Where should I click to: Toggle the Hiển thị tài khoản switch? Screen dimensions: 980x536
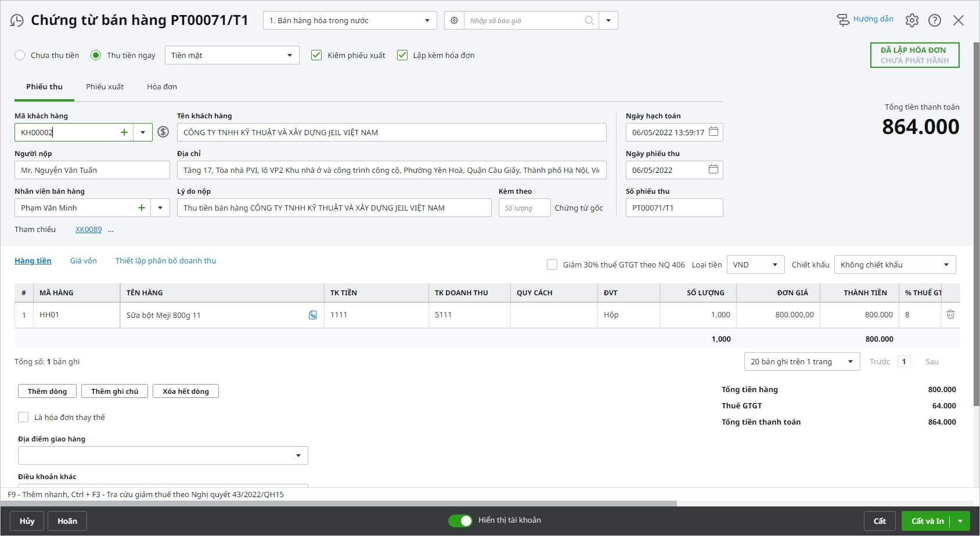coord(460,521)
